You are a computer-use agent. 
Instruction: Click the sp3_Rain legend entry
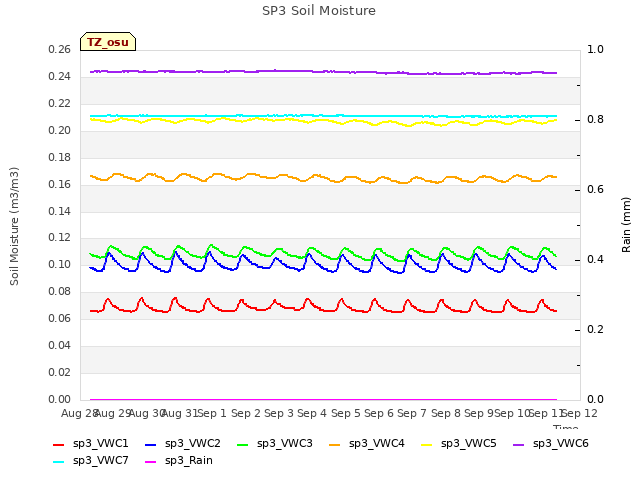[x=179, y=461]
